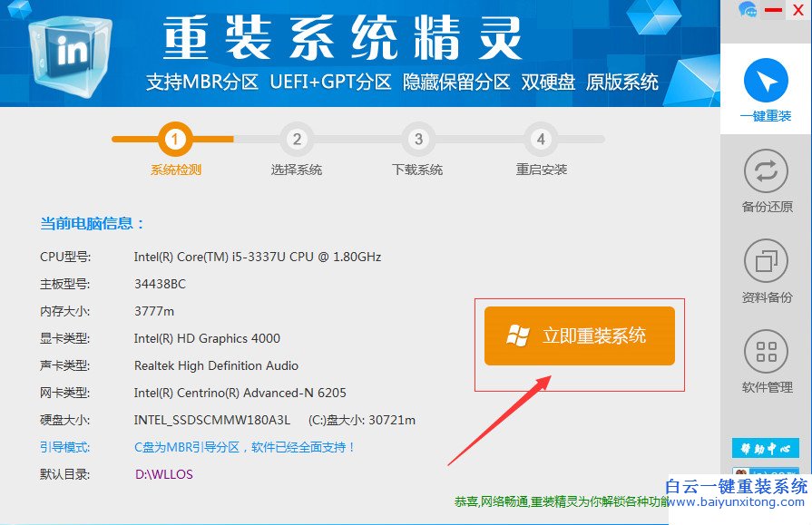Screen dimensions: 812x525
Task: Select step 3 下载系统
Action: click(417, 139)
